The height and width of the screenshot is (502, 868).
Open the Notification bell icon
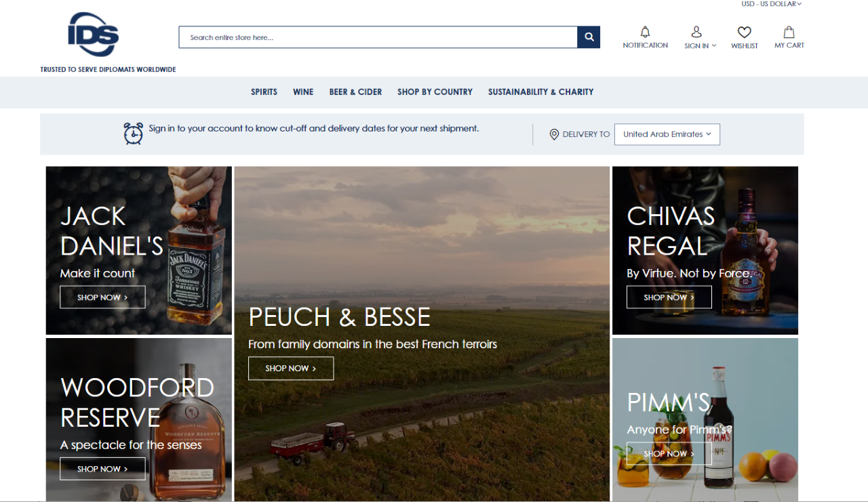click(645, 32)
